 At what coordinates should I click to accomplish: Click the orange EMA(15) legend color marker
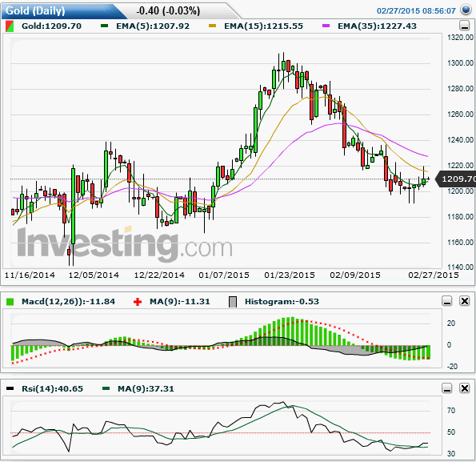click(213, 26)
